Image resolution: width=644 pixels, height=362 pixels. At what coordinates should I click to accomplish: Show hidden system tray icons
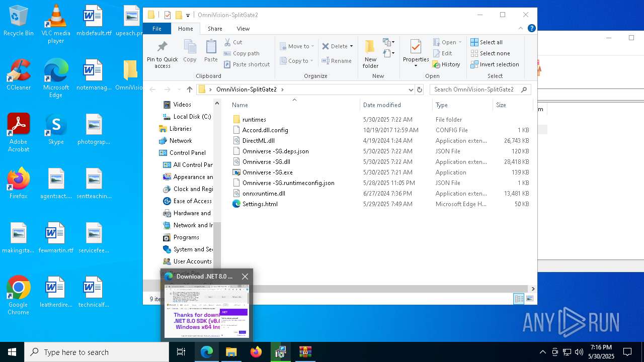(542, 352)
